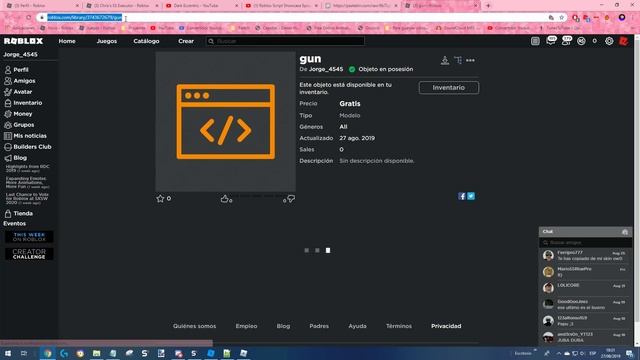The image size is (640, 360).
Task: Click Términos footer link
Action: [x=399, y=326]
